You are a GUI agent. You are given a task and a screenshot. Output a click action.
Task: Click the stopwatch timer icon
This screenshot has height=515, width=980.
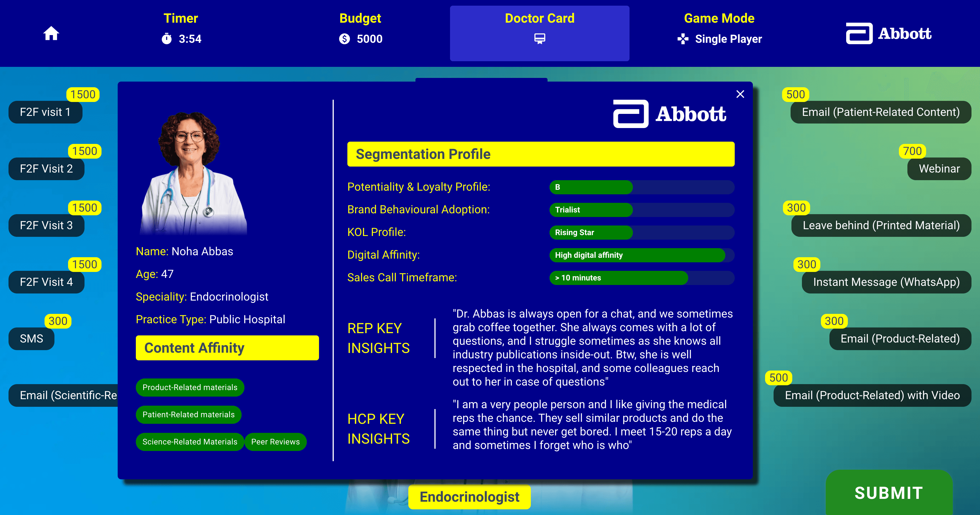pyautogui.click(x=167, y=39)
